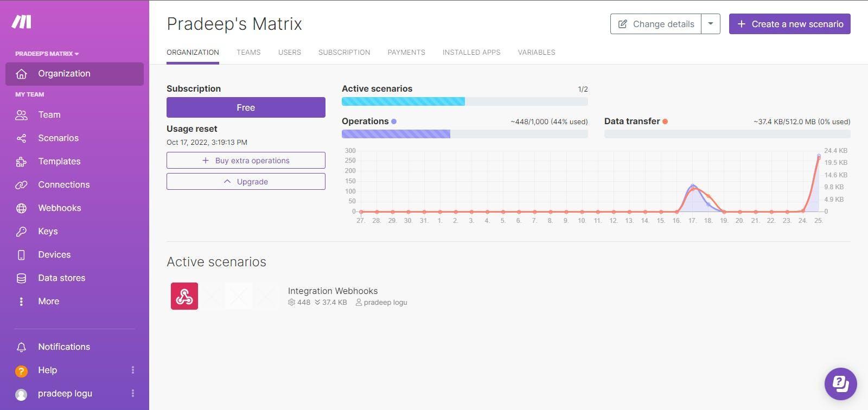
Task: Click Create a new scenario
Action: click(790, 24)
